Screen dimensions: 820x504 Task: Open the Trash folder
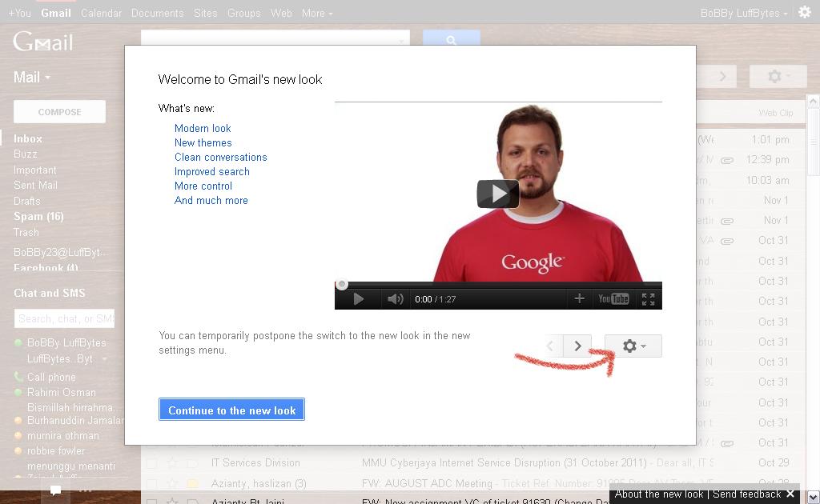26,232
